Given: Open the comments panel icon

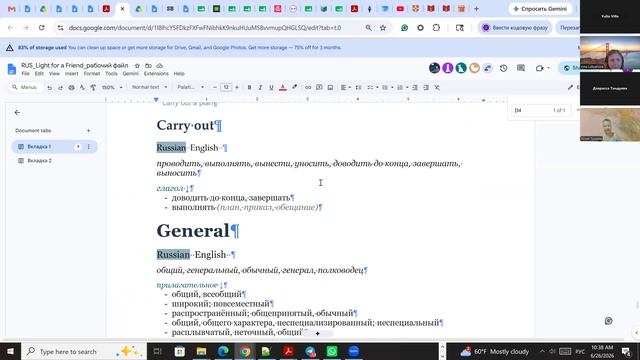Looking at the screenshot, I should pos(521,68).
